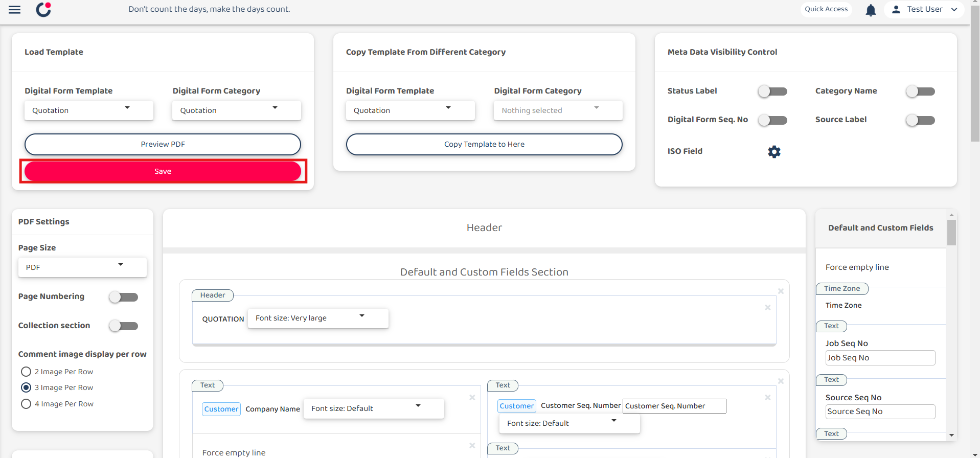Remove the Header section block

click(781, 291)
